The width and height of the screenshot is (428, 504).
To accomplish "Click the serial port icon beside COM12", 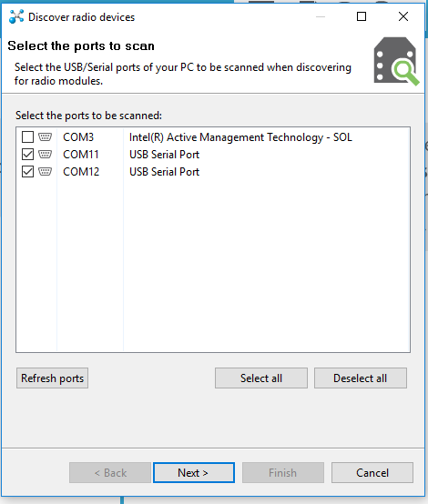I will (x=45, y=172).
